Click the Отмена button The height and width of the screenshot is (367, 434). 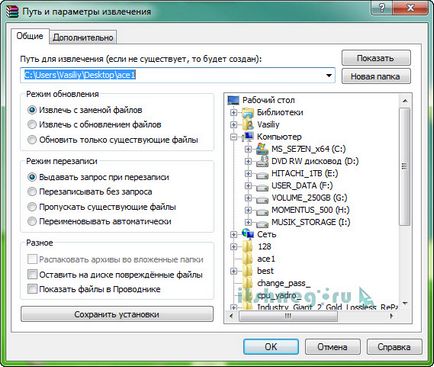[x=332, y=347]
